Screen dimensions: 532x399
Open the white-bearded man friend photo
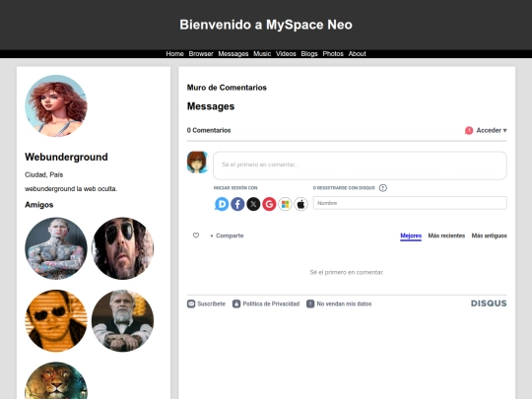click(122, 320)
